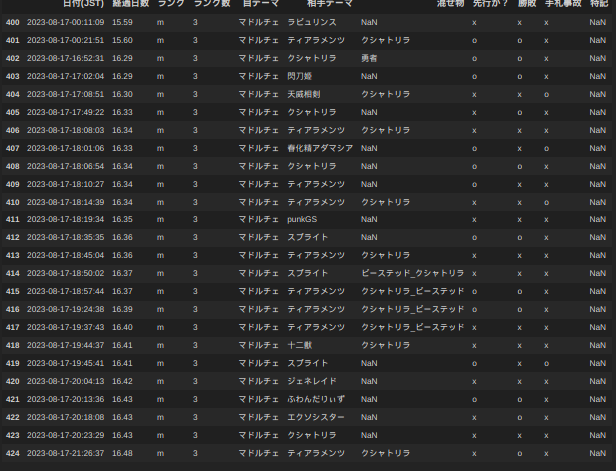616x471 pixels.
Task: Select the エクソシスター cell in row 422
Action: click(316, 417)
